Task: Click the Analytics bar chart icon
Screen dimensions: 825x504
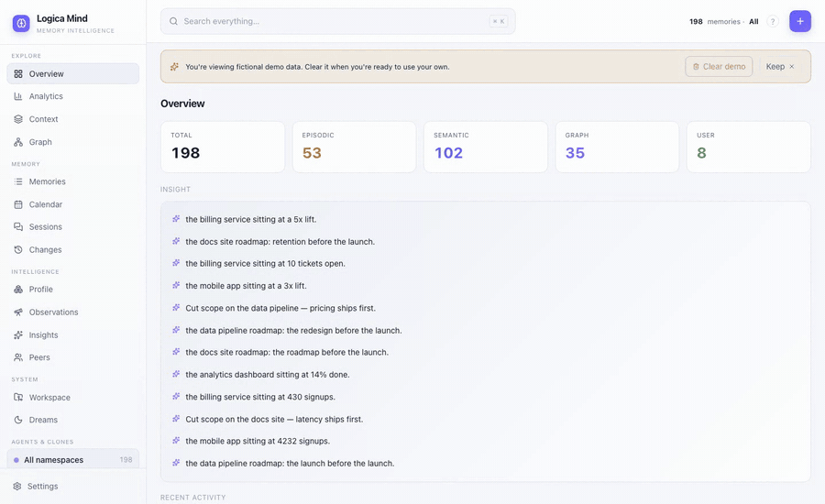Action: click(18, 96)
